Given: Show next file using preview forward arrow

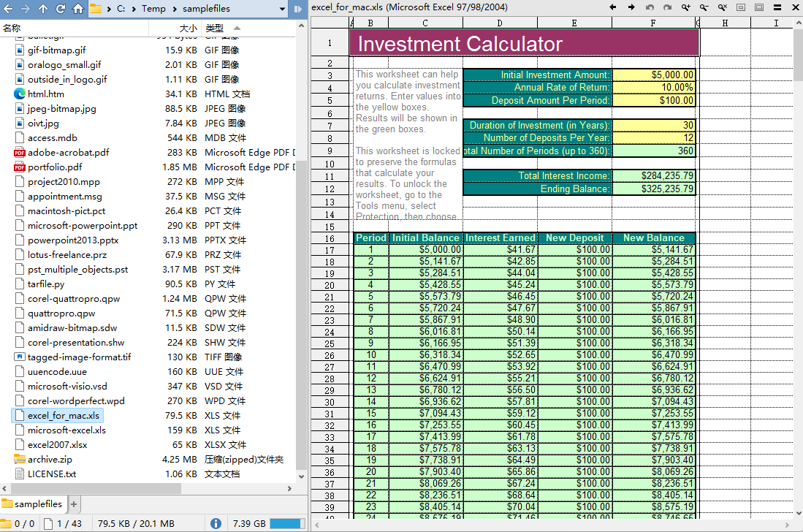Looking at the screenshot, I should (631, 7).
